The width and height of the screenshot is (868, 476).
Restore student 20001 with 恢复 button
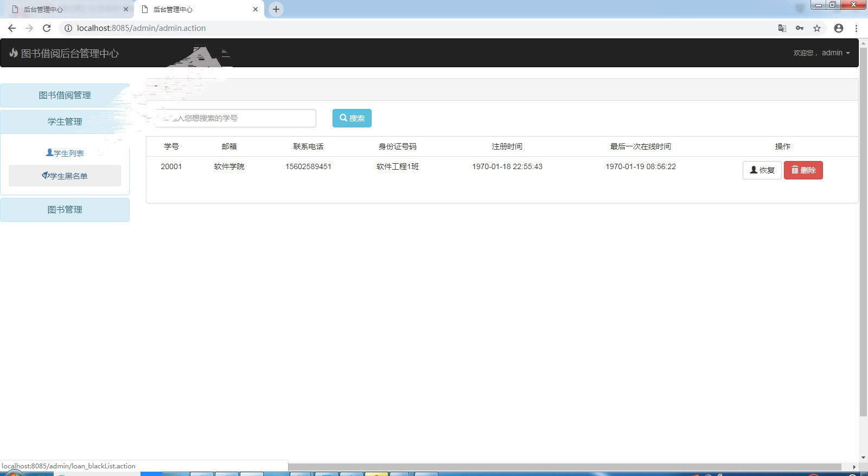point(762,170)
